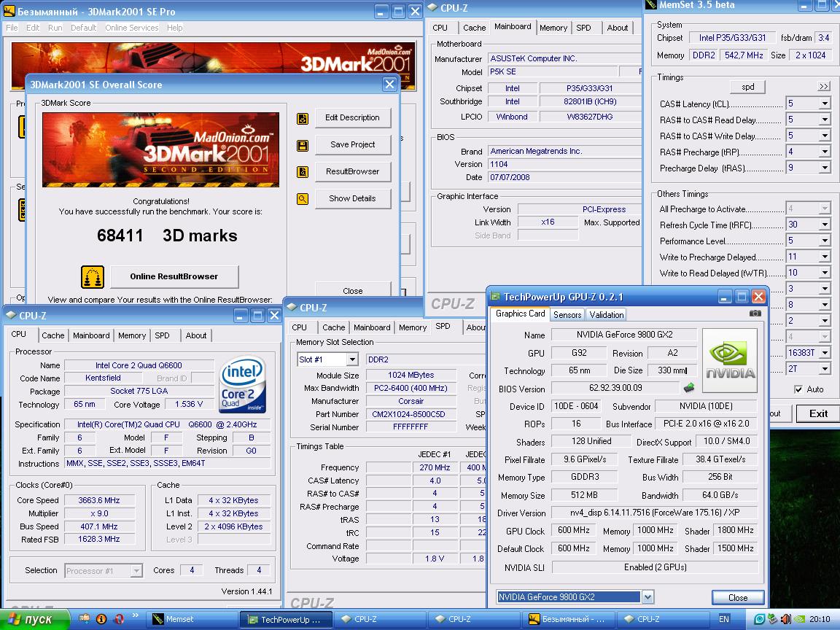
Task: Open the Memory tab in CPU-Z mainboard window
Action: coord(553,28)
